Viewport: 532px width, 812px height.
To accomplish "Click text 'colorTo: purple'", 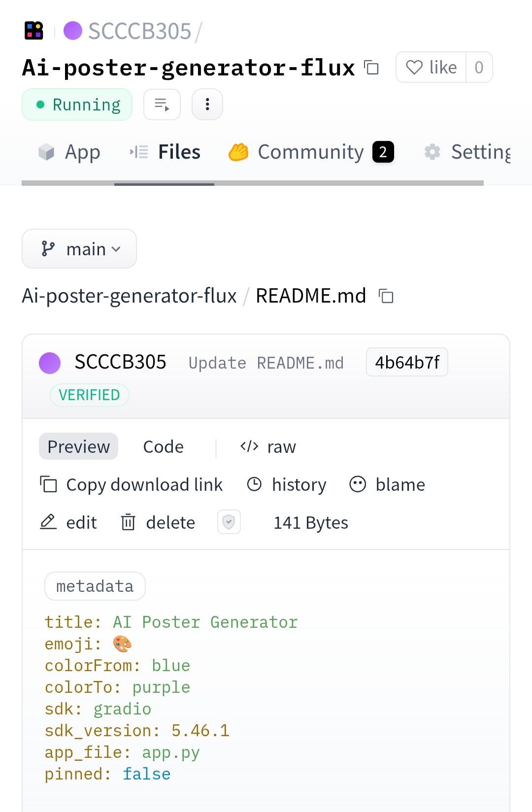I will coord(117,687).
